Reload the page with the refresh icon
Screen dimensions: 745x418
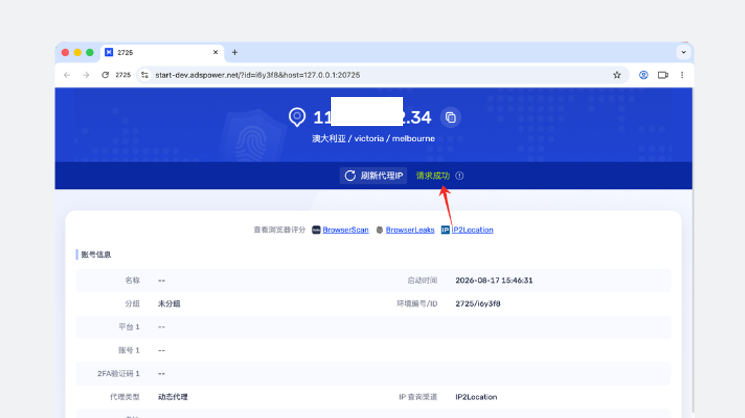click(x=105, y=75)
